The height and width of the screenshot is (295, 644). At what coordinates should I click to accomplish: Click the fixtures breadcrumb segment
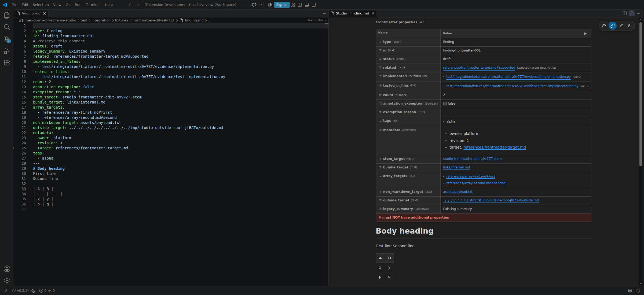tap(121, 20)
